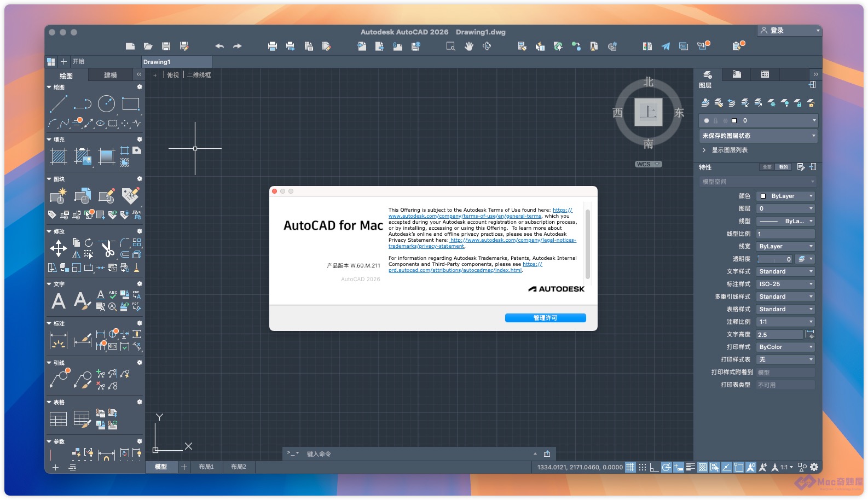The image size is (868, 500).
Task: Open the 未保存的图层状态 dropdown
Action: point(758,136)
